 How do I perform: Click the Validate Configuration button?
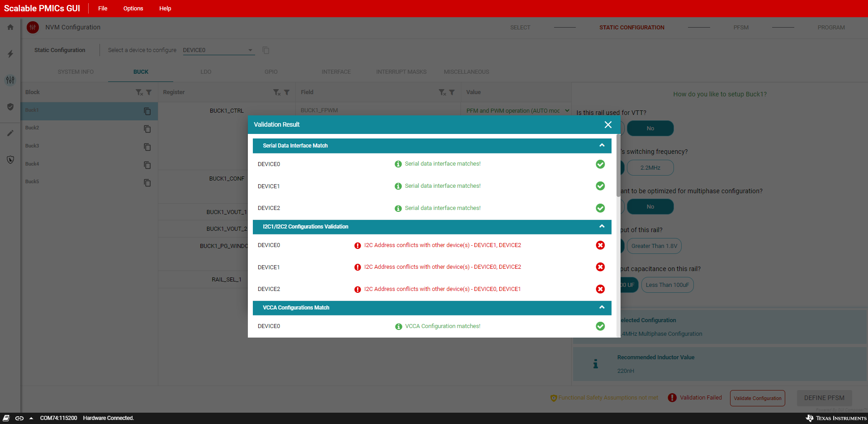click(x=757, y=398)
